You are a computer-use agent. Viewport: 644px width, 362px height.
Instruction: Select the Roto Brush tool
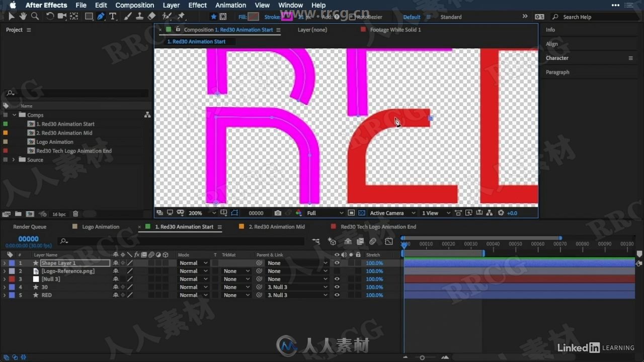tap(167, 17)
